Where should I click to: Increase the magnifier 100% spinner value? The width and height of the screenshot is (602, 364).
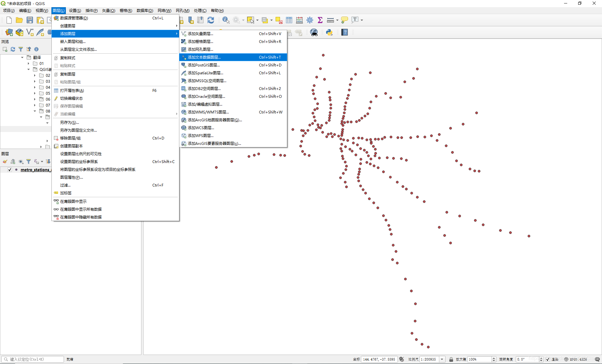pyautogui.click(x=494, y=358)
